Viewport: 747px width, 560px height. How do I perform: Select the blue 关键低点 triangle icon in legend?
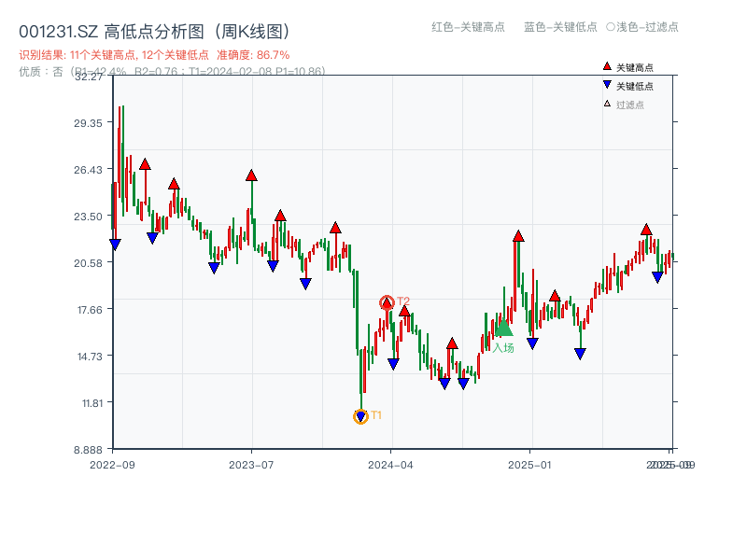pos(607,84)
